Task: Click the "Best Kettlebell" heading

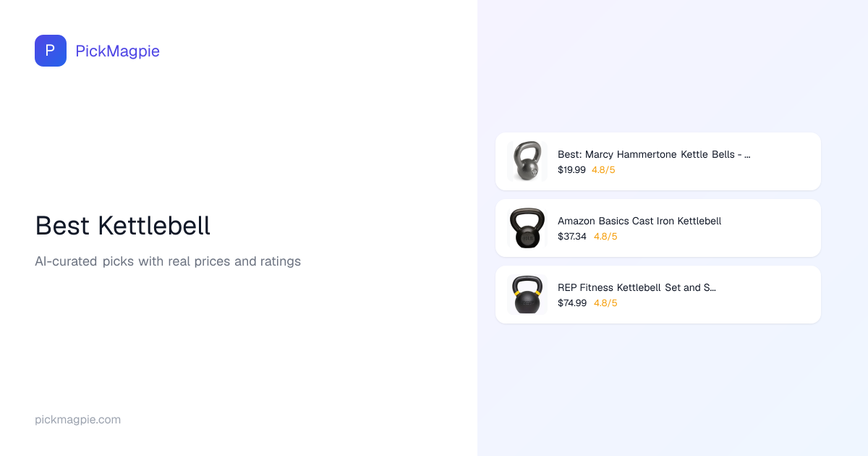Action: pyautogui.click(x=123, y=226)
